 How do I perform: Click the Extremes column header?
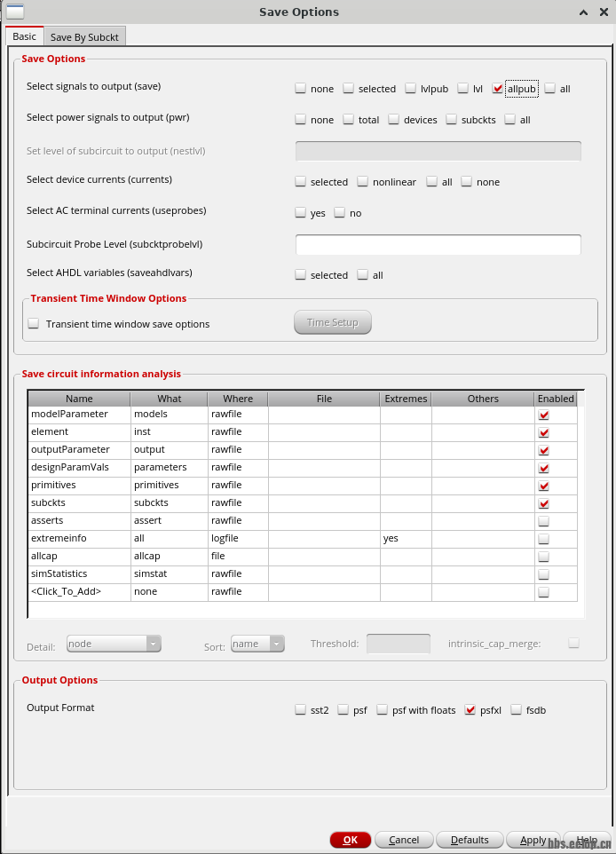point(406,399)
